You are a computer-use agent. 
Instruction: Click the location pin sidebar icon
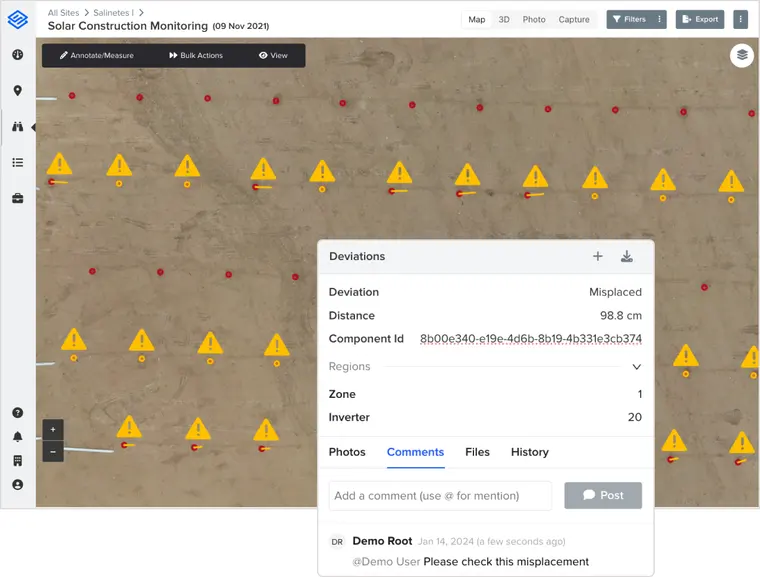17,91
